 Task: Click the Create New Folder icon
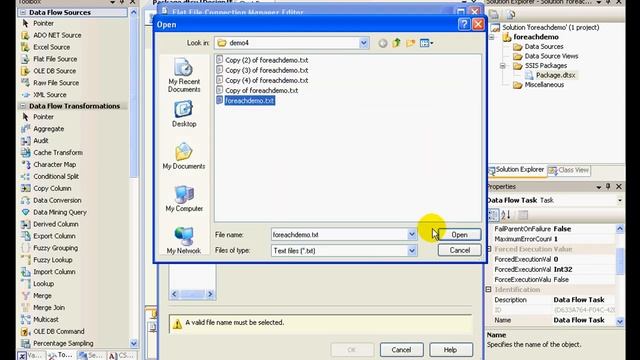coord(411,43)
